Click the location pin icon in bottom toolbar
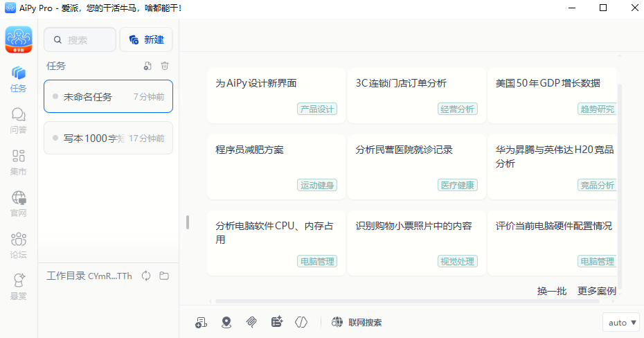The image size is (644, 338). tap(226, 322)
